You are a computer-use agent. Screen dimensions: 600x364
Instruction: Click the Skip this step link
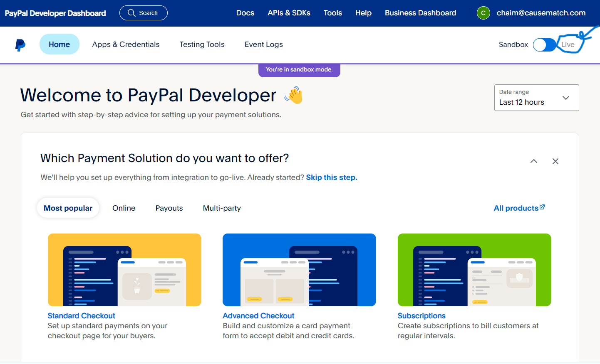coord(332,177)
